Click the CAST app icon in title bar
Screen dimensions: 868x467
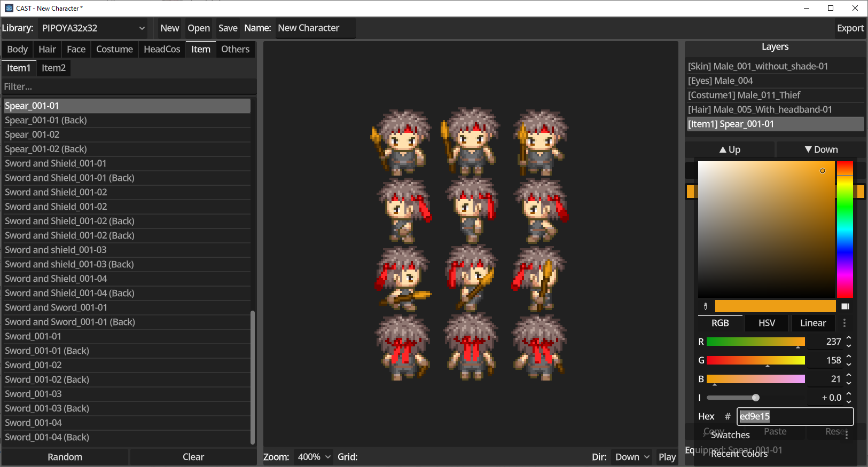[x=9, y=8]
